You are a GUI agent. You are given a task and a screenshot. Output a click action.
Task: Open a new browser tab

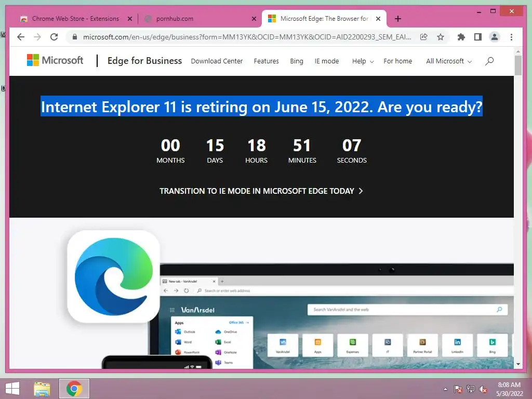[398, 19]
